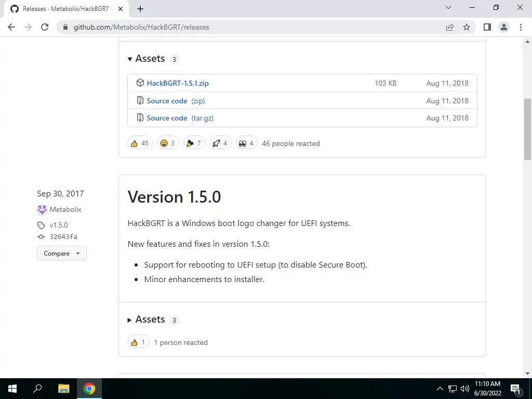
Task: Open the Chrome profile avatar menu
Action: coord(504,27)
